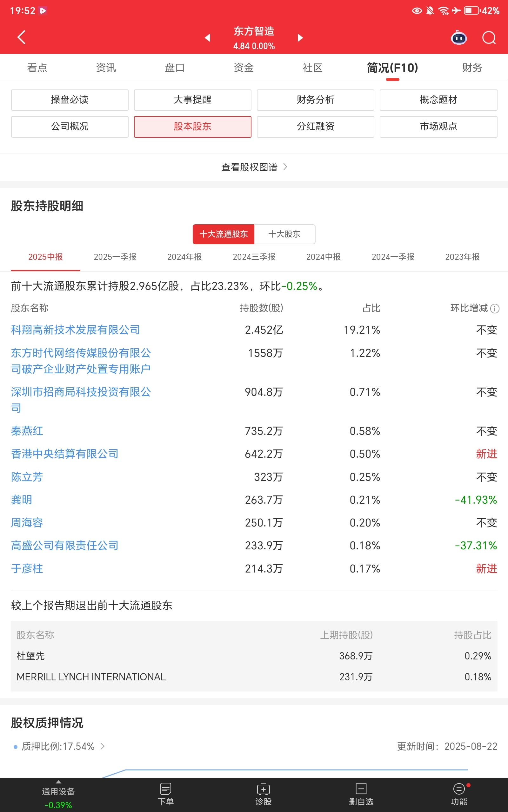
Task: Tap muted bell icon in status bar
Action: pyautogui.click(x=430, y=11)
